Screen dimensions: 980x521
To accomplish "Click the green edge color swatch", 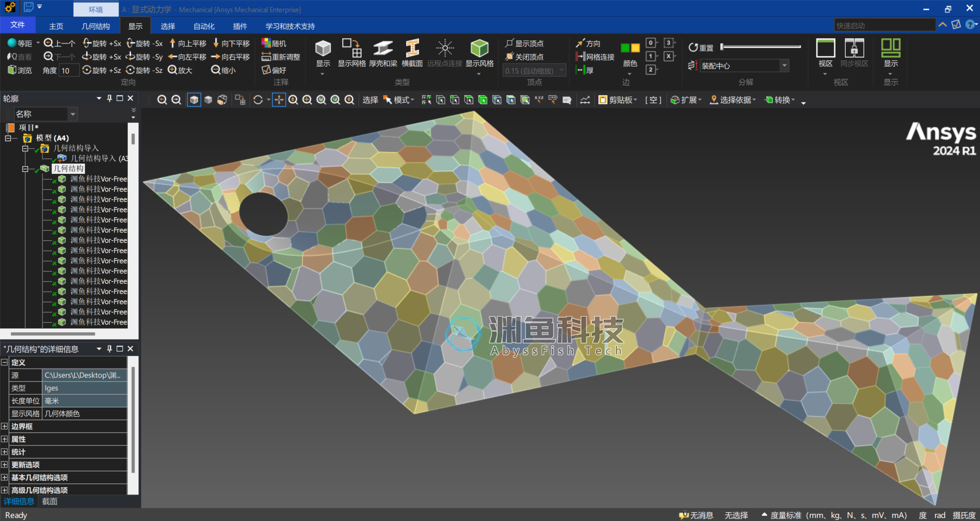I will pos(625,48).
